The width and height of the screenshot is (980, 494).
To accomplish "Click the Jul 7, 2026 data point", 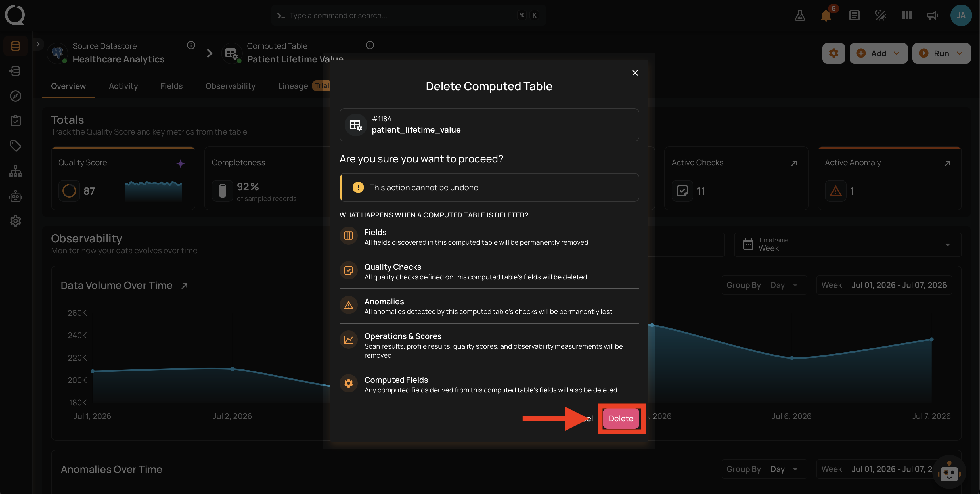I will pyautogui.click(x=931, y=339).
